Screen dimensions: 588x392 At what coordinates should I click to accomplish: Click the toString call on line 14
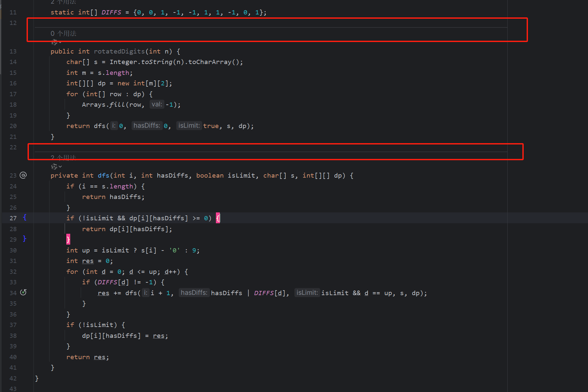(x=157, y=62)
